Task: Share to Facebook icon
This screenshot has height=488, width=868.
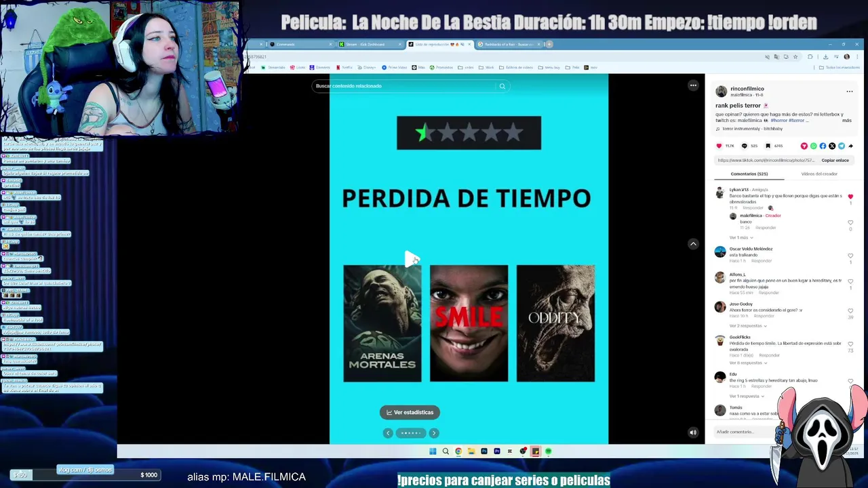Action: click(823, 146)
